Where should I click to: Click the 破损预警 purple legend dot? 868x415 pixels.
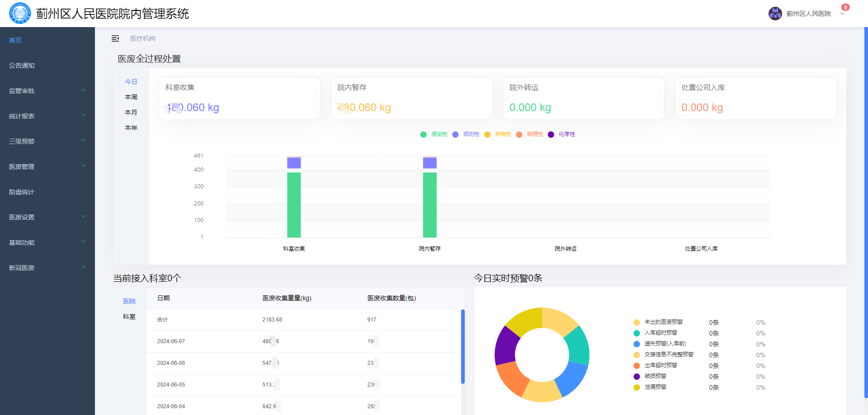637,377
